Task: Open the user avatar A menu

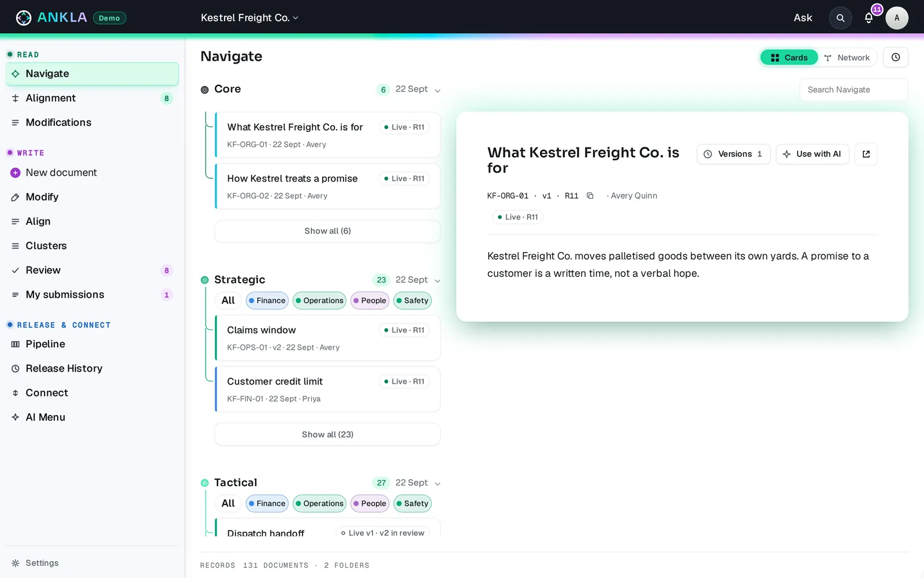Action: (x=897, y=18)
